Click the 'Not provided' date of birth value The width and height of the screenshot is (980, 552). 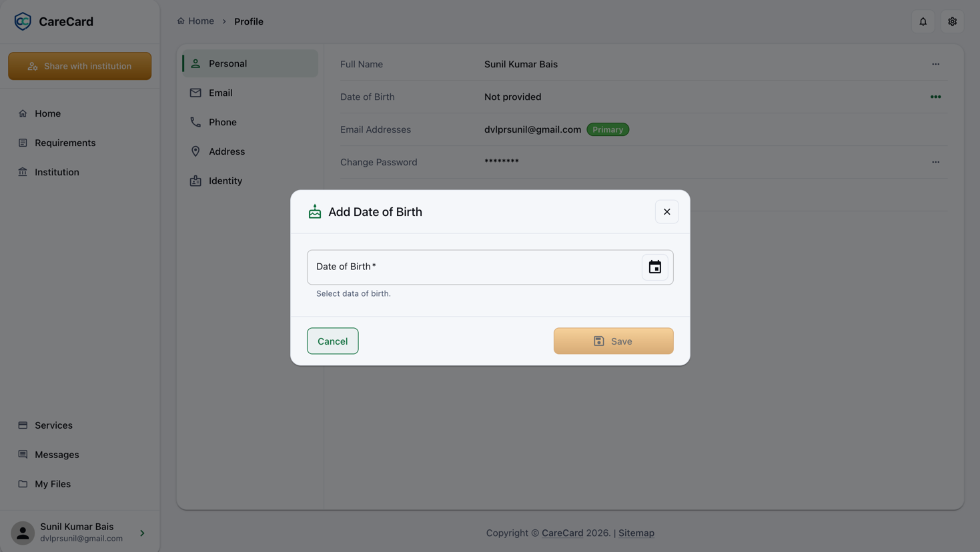[x=512, y=97]
